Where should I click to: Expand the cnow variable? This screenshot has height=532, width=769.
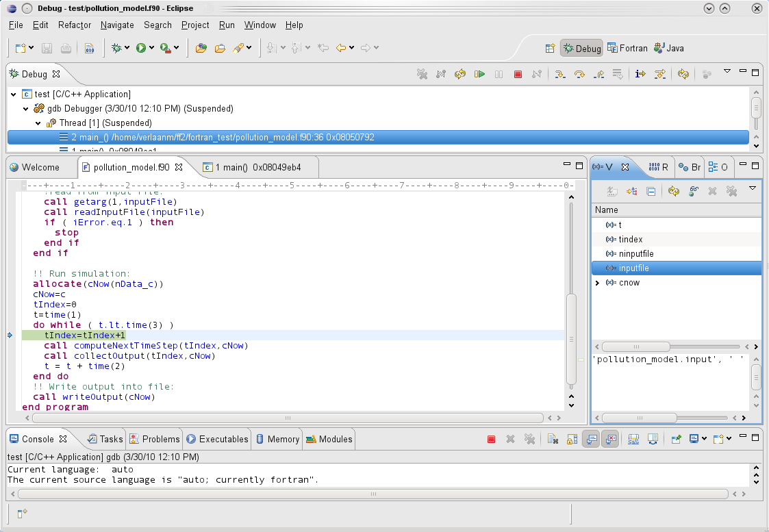pyautogui.click(x=596, y=282)
